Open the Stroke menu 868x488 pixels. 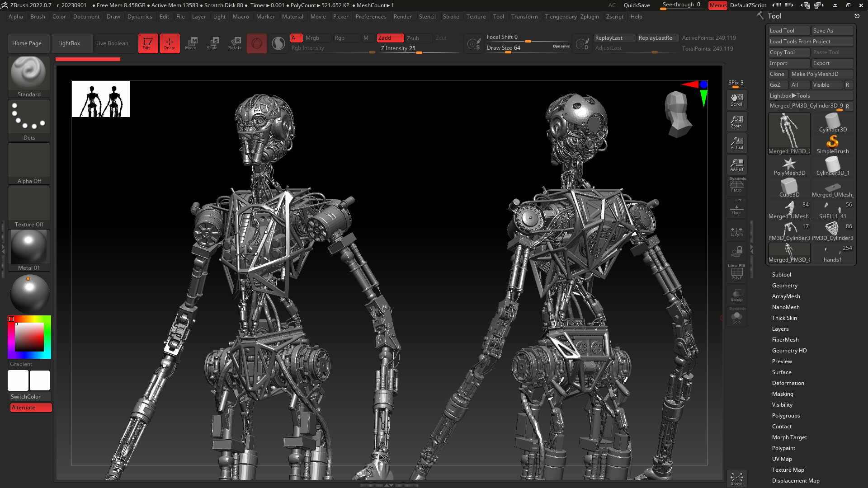pos(451,17)
